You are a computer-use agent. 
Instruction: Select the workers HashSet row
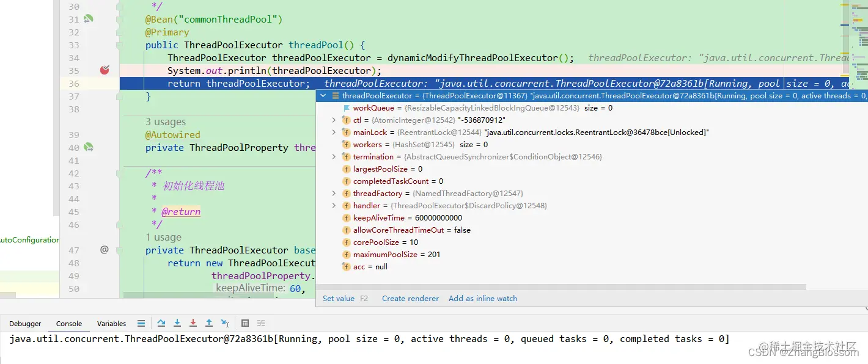pos(592,145)
